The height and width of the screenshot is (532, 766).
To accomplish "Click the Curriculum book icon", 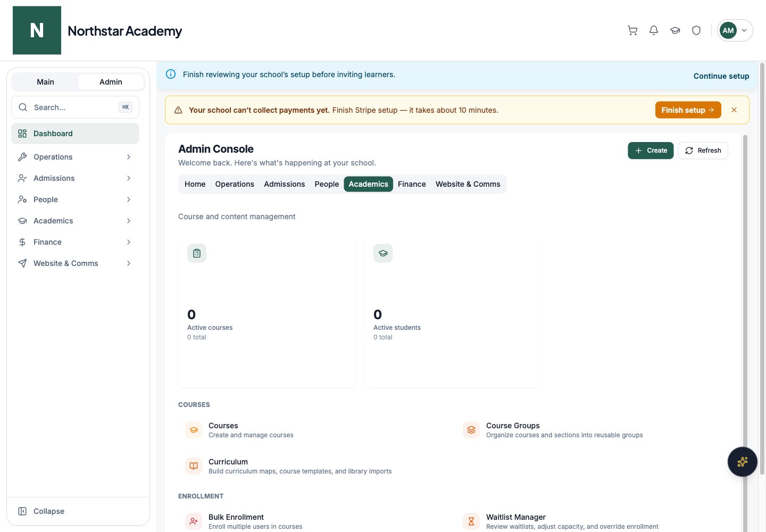I will pyautogui.click(x=194, y=466).
